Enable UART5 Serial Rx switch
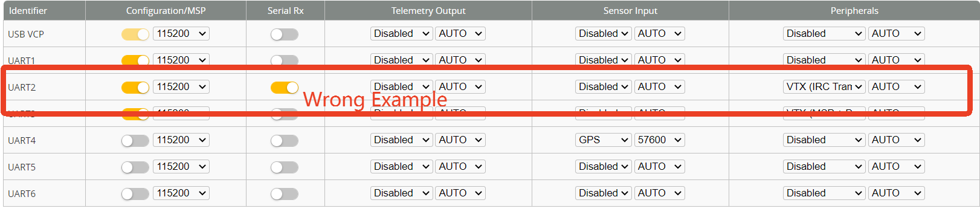Viewport: 980px width, 223px height. pos(284,167)
